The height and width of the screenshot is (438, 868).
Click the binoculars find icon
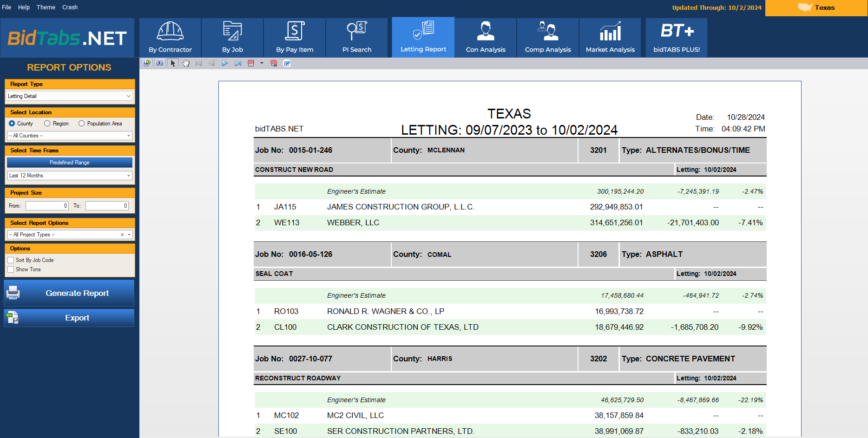(160, 63)
